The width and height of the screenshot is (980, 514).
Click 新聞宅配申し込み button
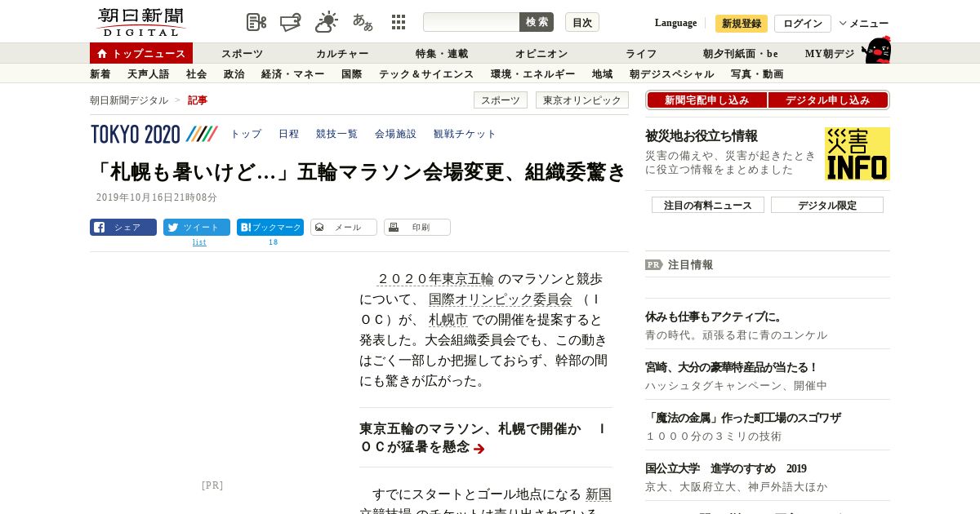[706, 100]
